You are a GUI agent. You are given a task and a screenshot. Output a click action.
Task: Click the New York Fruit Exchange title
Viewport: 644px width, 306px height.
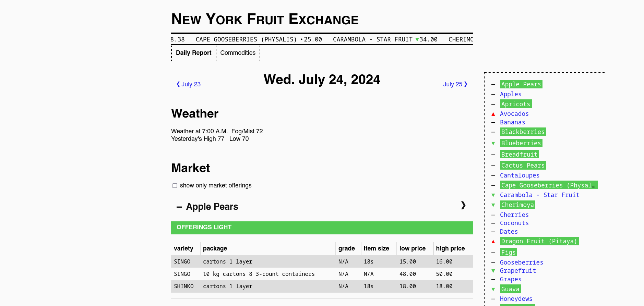[x=265, y=19]
